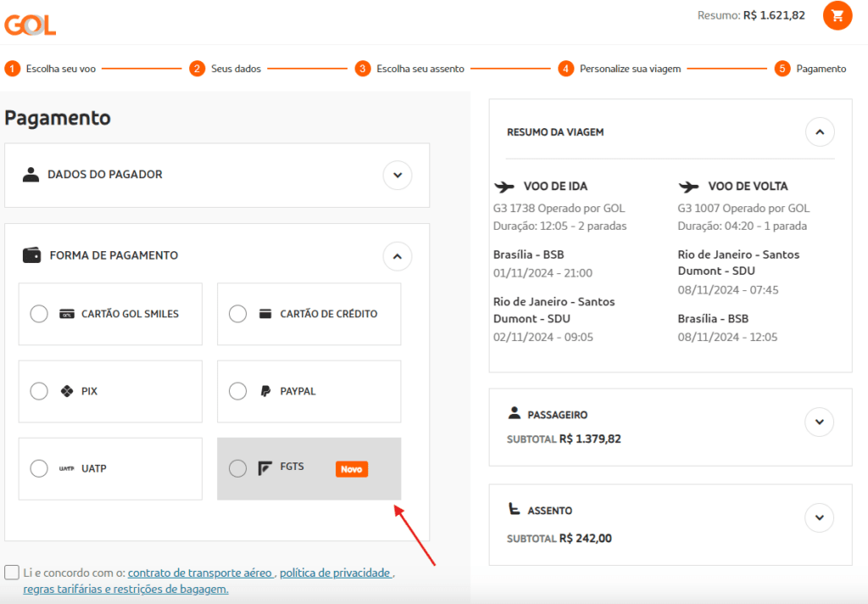Select the Cartão GOL Smiles radio button
This screenshot has height=604, width=868.
39,314
